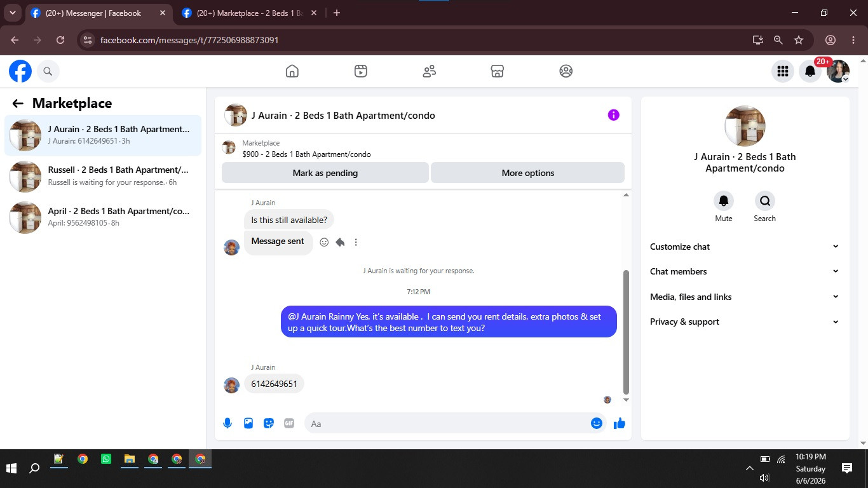
Task: Switch to the Messenger | Facebook tab
Action: click(99, 13)
